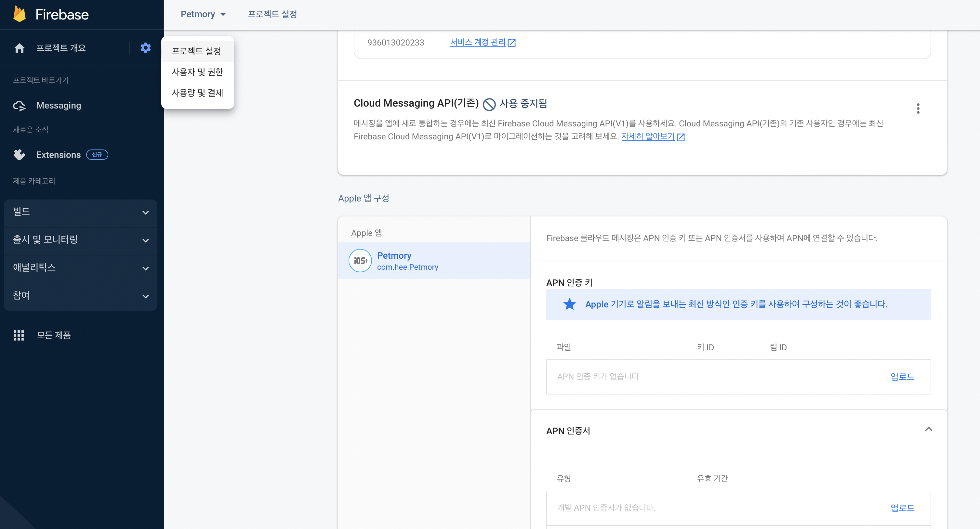The image size is (980, 529).
Task: Click the all products grid icon
Action: coord(19,335)
